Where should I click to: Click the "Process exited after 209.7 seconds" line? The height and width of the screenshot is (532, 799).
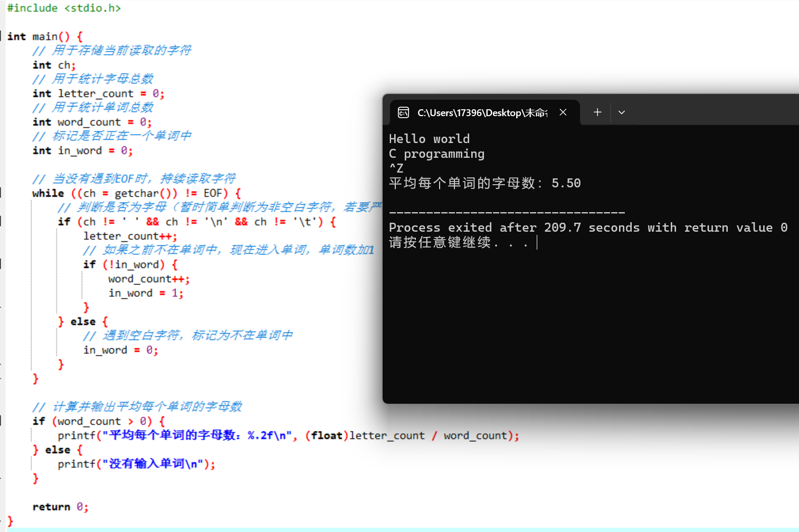tap(588, 227)
